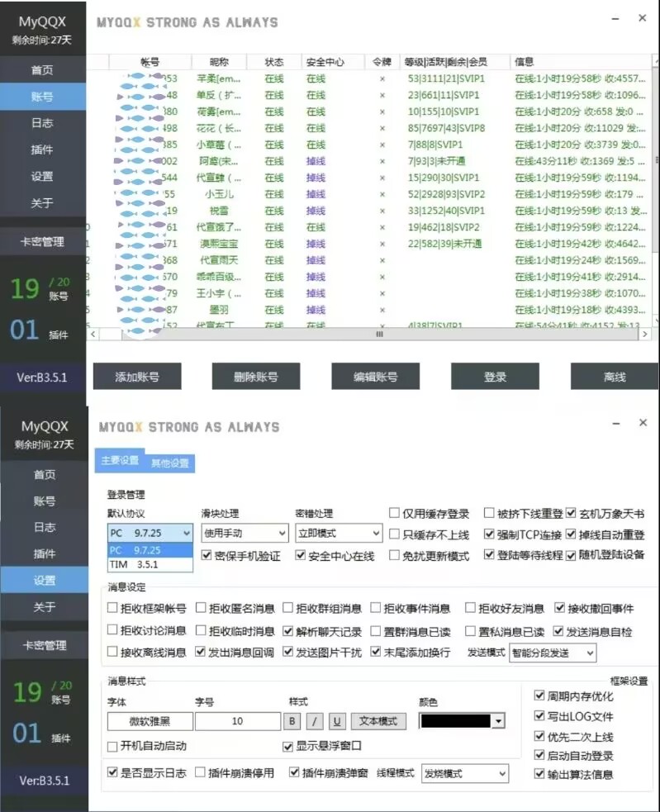The height and width of the screenshot is (812, 660).
Task: Click the Italic (/) style button
Action: pos(315,721)
